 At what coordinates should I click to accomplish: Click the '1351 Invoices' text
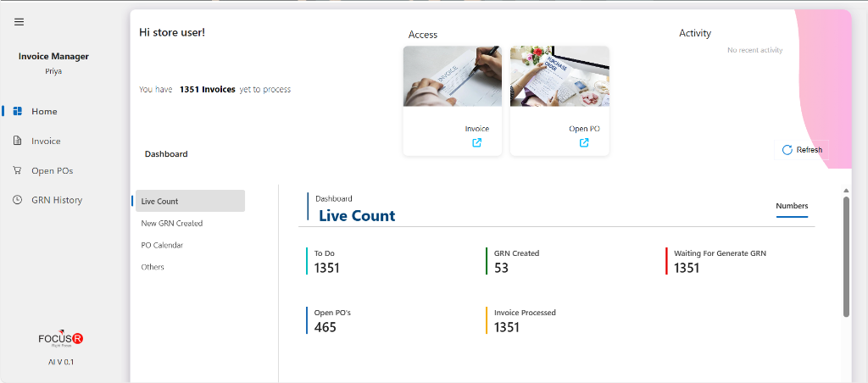pos(208,89)
